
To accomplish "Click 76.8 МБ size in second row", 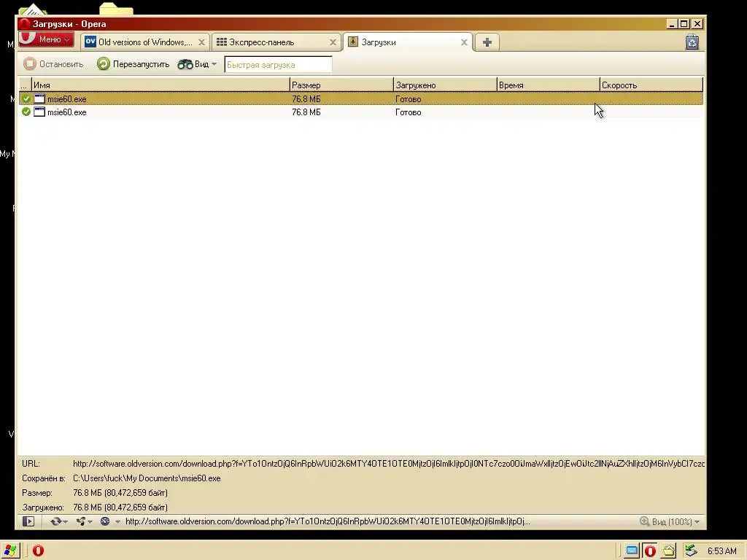I will point(306,112).
